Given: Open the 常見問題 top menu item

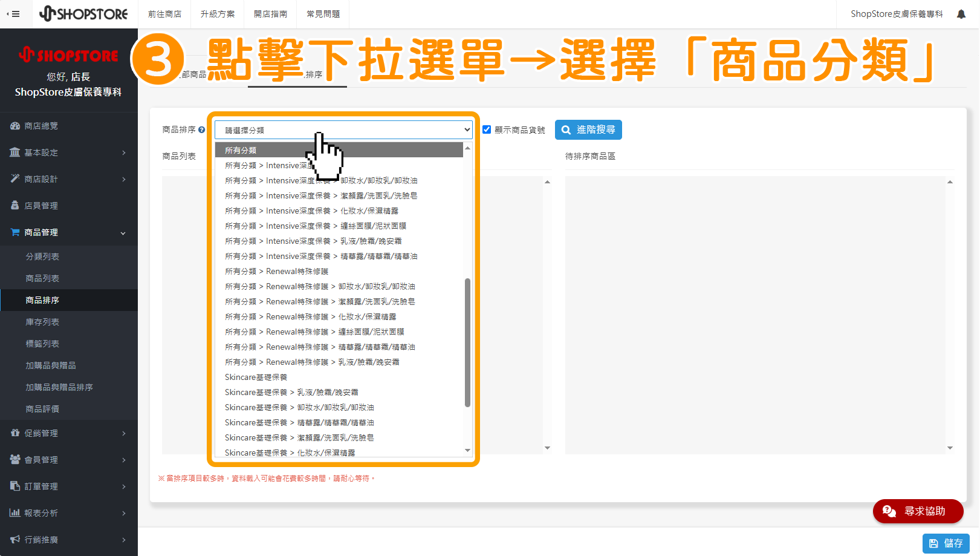Looking at the screenshot, I should coord(323,14).
